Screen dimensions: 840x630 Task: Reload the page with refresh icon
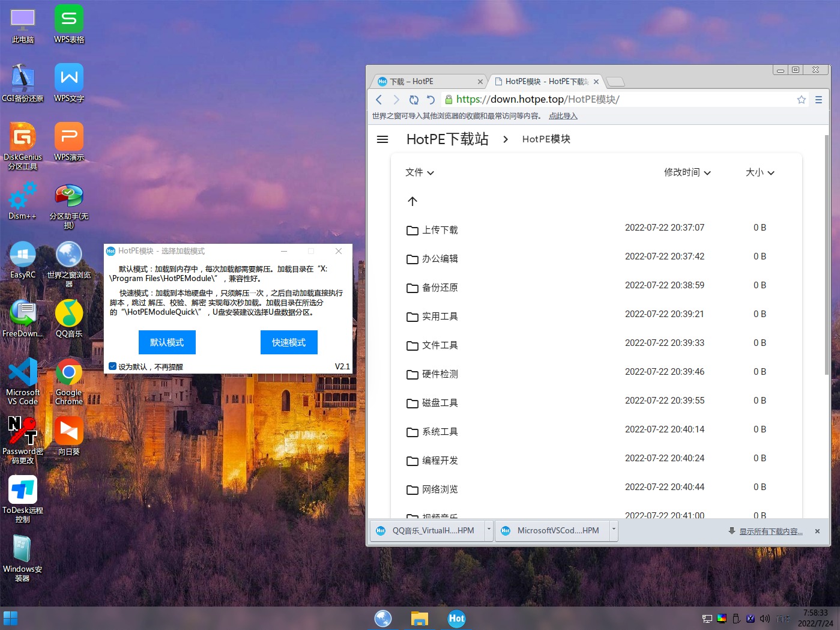414,100
